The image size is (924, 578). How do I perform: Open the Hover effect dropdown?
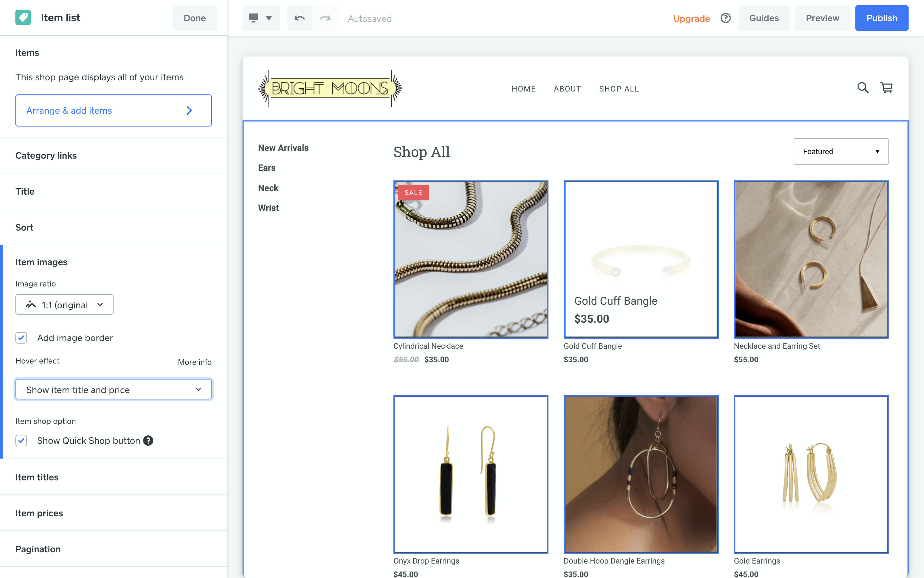pyautogui.click(x=113, y=390)
